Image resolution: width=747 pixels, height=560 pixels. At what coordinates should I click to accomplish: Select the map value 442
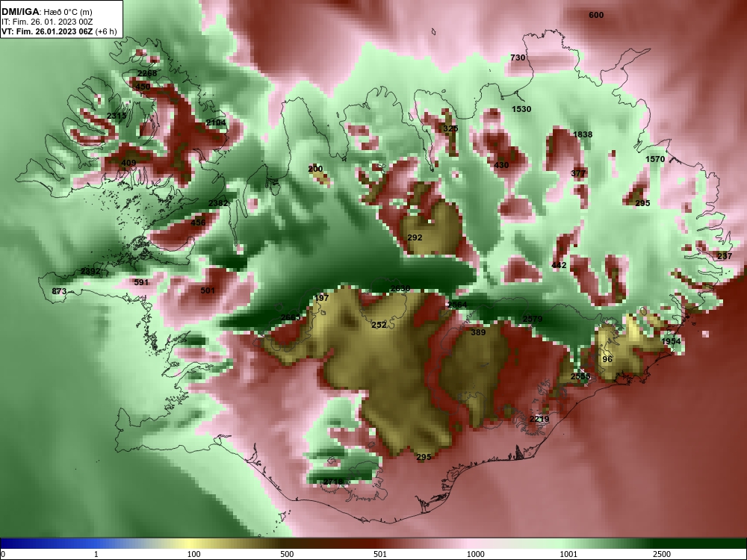[559, 265]
